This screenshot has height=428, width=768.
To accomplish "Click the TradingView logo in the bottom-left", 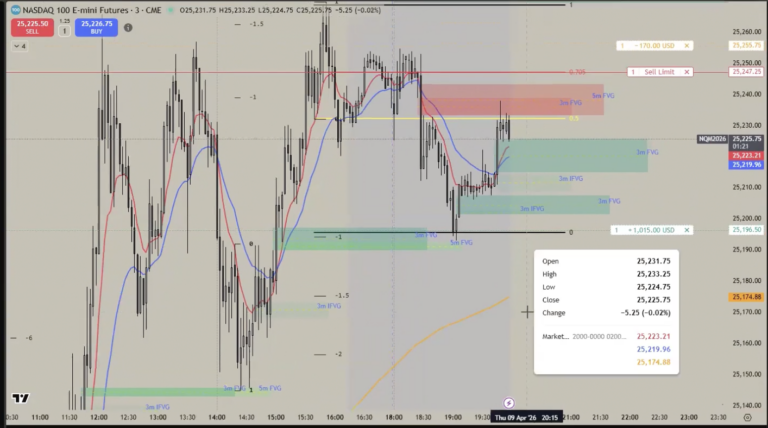I will tap(21, 398).
